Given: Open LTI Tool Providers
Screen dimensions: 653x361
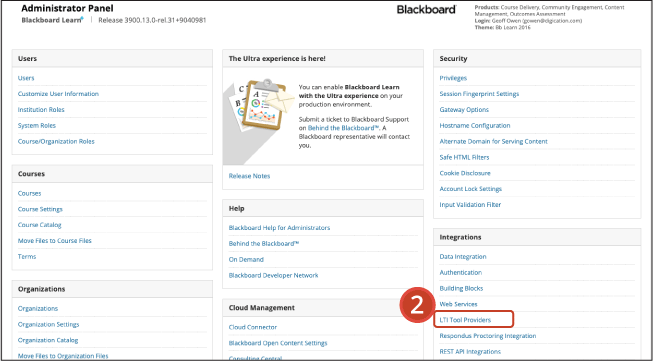Looking at the screenshot, I should [465, 320].
